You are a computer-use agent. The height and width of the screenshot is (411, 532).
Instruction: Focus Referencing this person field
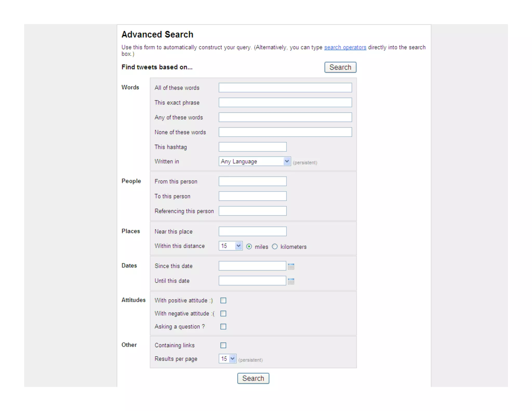252,211
